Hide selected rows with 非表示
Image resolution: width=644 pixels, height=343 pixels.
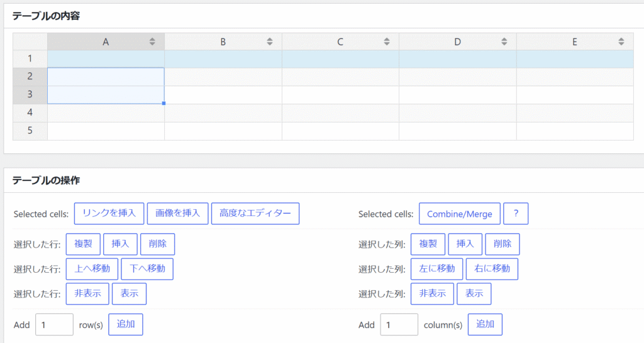tap(87, 293)
